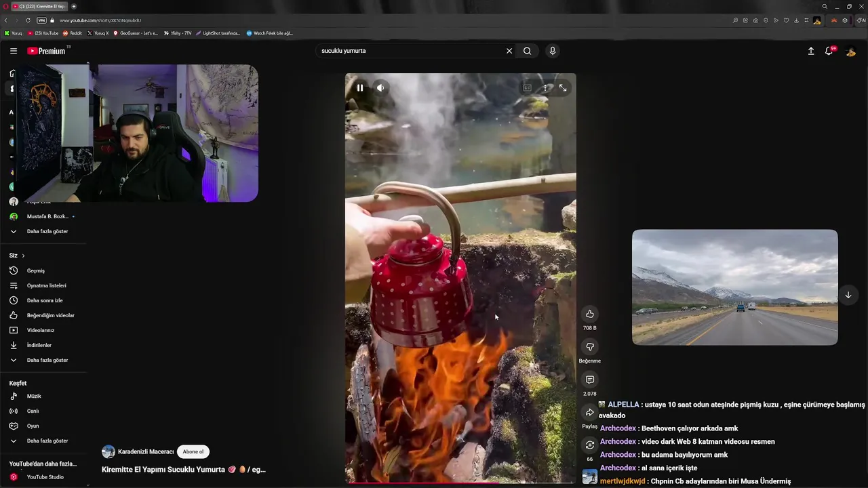
Task: Toggle the Opera VPN badge
Action: click(x=41, y=20)
